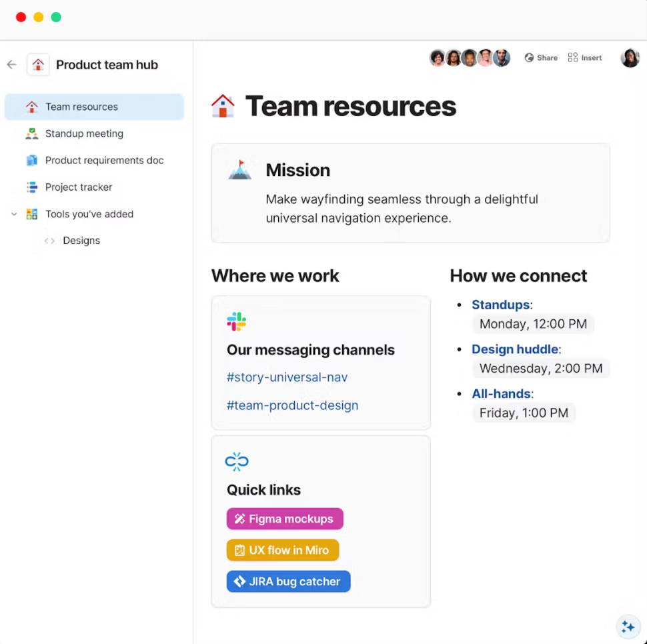Click the yellow UX flow in Miro button

coord(283,550)
